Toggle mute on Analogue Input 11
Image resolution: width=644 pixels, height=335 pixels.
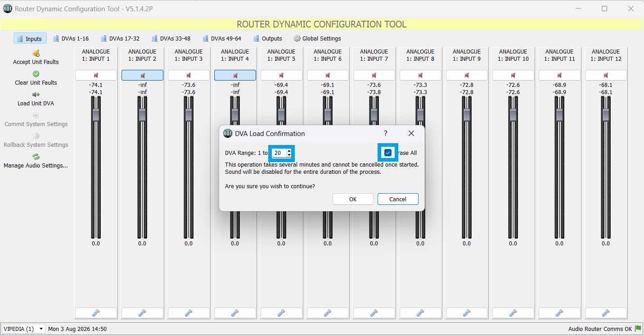(x=559, y=75)
